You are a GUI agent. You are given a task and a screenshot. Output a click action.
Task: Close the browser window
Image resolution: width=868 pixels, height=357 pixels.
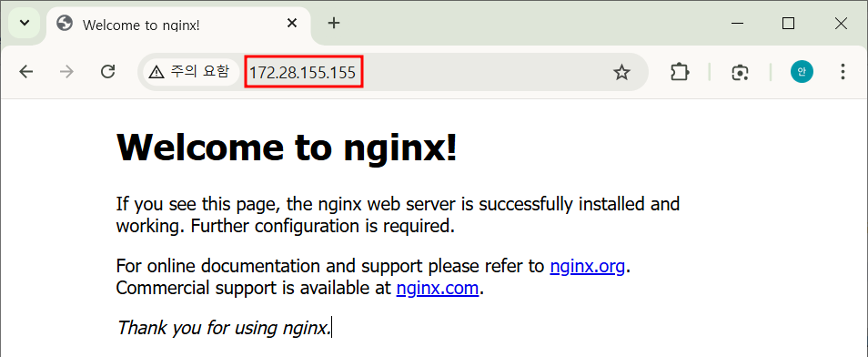[841, 24]
